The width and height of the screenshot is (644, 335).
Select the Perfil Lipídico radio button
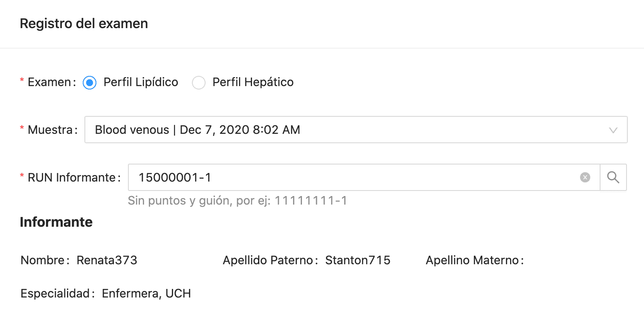point(90,82)
